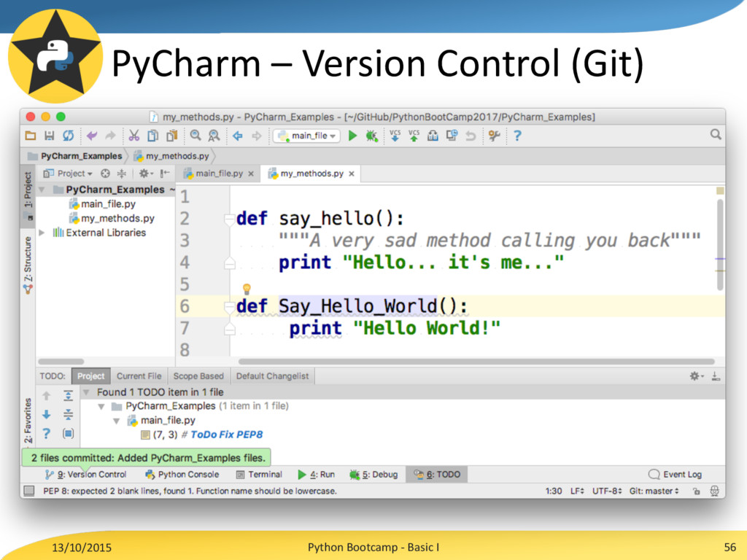Viewport: 747px width, 560px height.
Task: Collapse the main_file.py TODO node
Action: [116, 421]
